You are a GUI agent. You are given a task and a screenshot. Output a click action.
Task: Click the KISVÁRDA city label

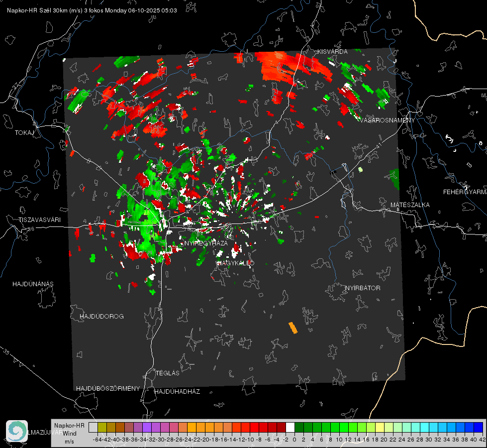click(332, 52)
